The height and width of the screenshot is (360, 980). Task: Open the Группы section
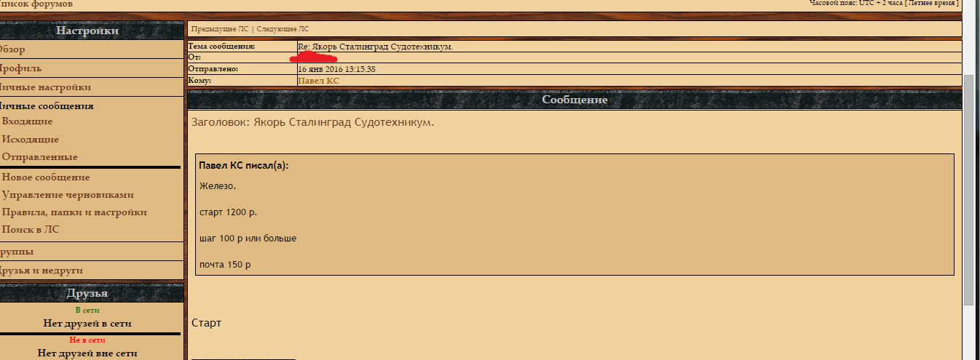coord(17,252)
